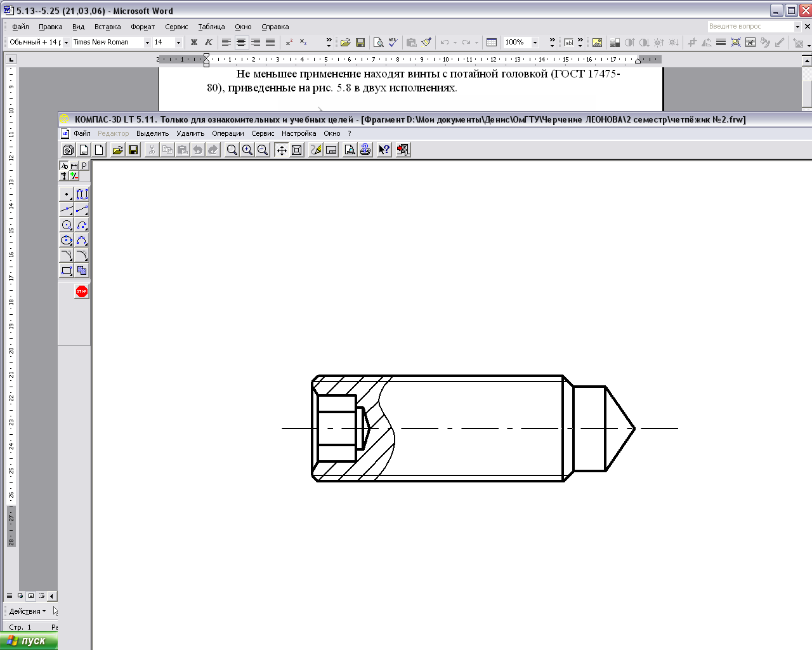The height and width of the screenshot is (650, 812).
Task: Click the KOMPAS zoom out icon
Action: coord(263,150)
